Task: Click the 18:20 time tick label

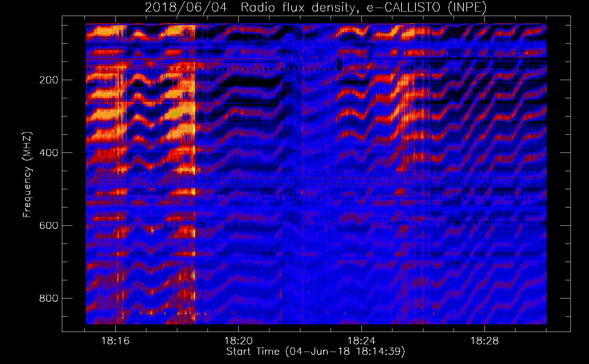Action: point(238,341)
